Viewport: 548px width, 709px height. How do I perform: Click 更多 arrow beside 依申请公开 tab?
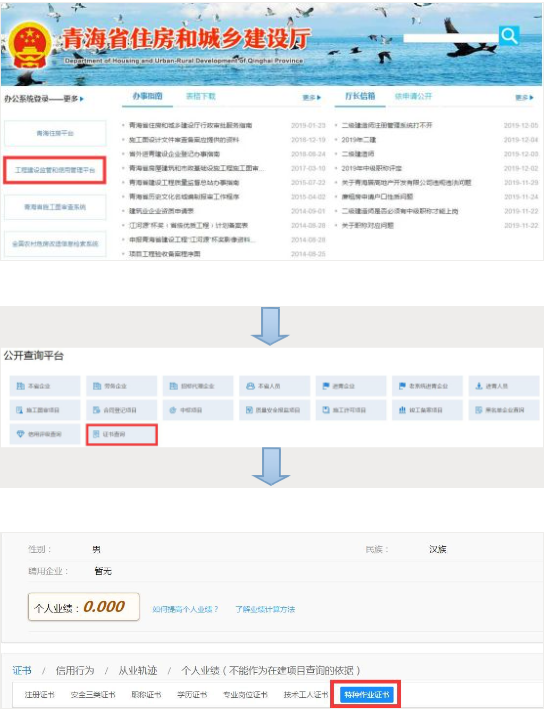(x=524, y=98)
